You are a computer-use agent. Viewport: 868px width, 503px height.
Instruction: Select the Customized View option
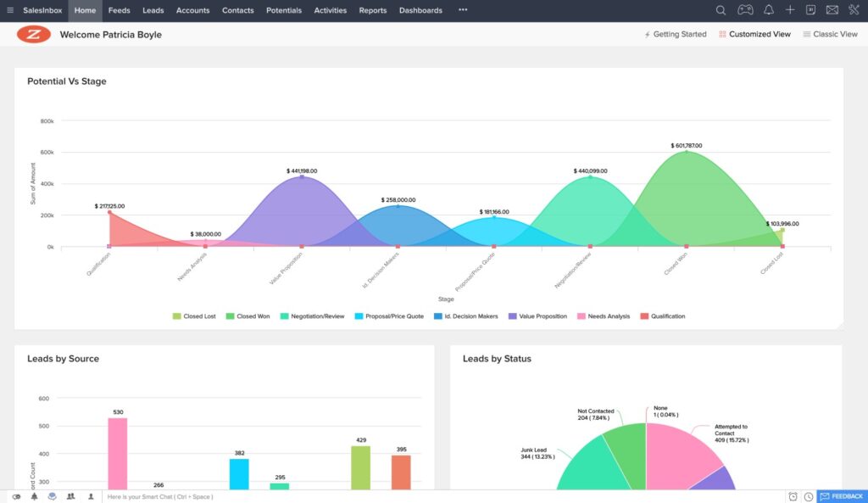(x=754, y=34)
